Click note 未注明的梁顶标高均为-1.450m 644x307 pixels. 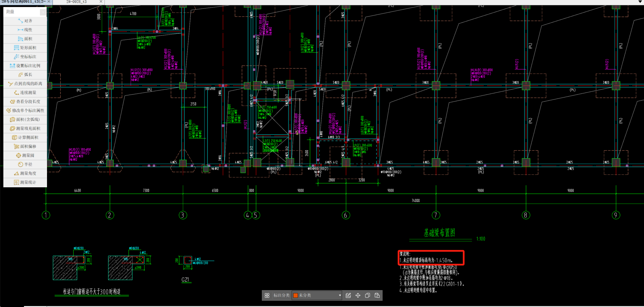[426, 260]
